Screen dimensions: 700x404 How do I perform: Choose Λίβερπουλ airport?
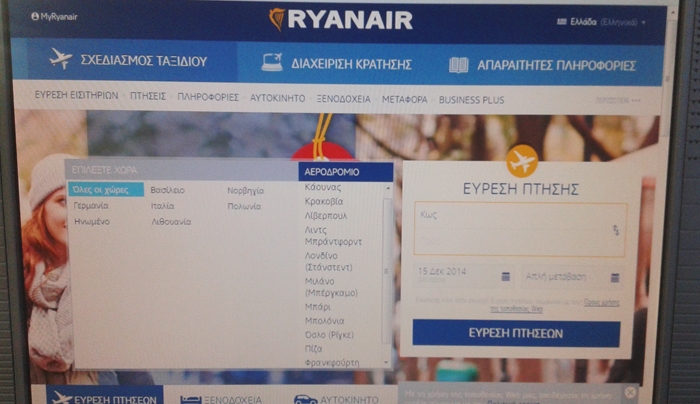[x=325, y=216]
